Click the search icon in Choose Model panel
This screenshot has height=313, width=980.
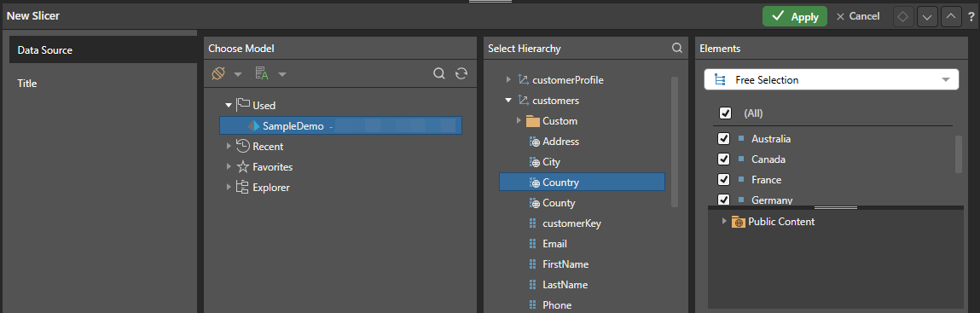pos(439,73)
